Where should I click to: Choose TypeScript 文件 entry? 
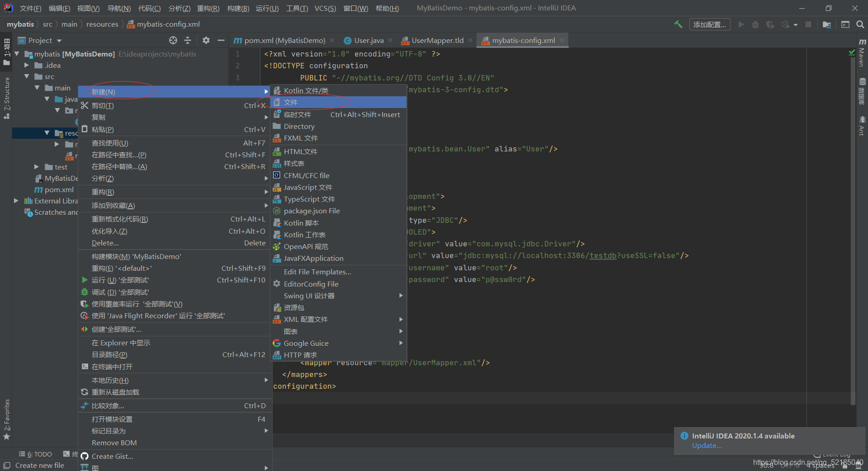click(338, 199)
